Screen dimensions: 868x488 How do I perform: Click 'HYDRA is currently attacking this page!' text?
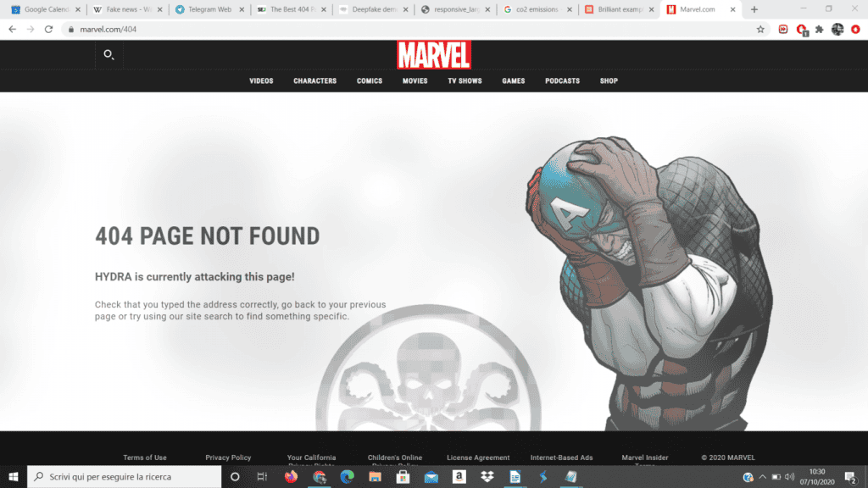click(195, 277)
